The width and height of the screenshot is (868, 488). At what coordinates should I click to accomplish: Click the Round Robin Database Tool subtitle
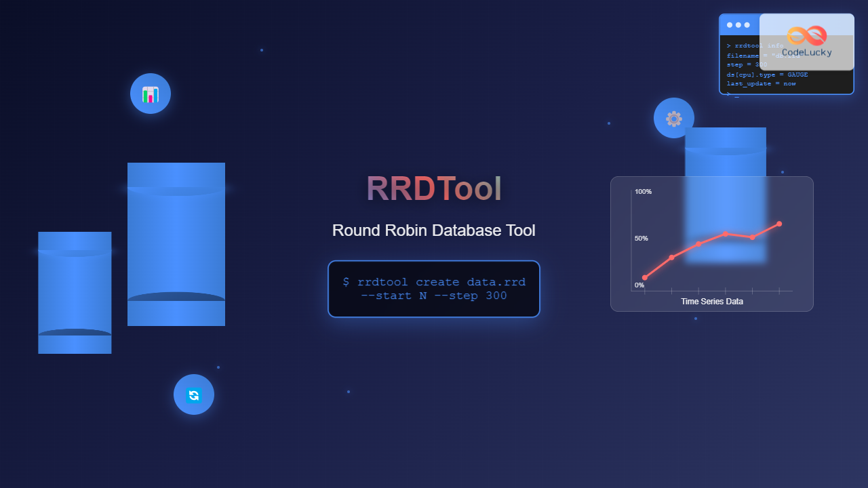click(434, 230)
